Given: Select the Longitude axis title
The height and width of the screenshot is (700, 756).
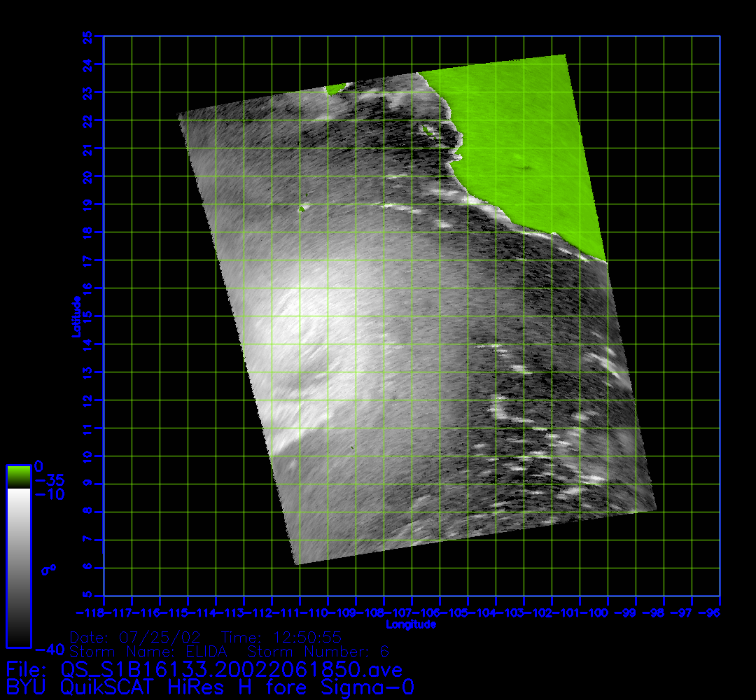Looking at the screenshot, I should (x=411, y=624).
